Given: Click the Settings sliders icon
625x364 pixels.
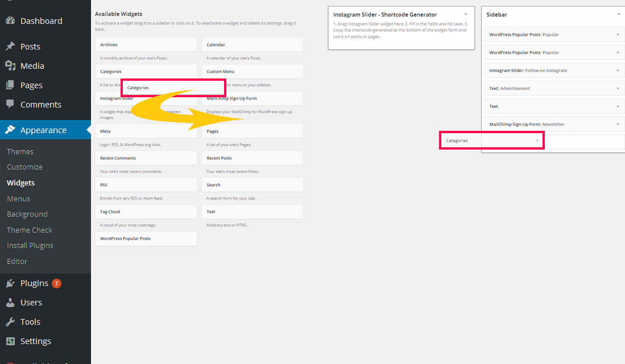Looking at the screenshot, I should (10, 341).
